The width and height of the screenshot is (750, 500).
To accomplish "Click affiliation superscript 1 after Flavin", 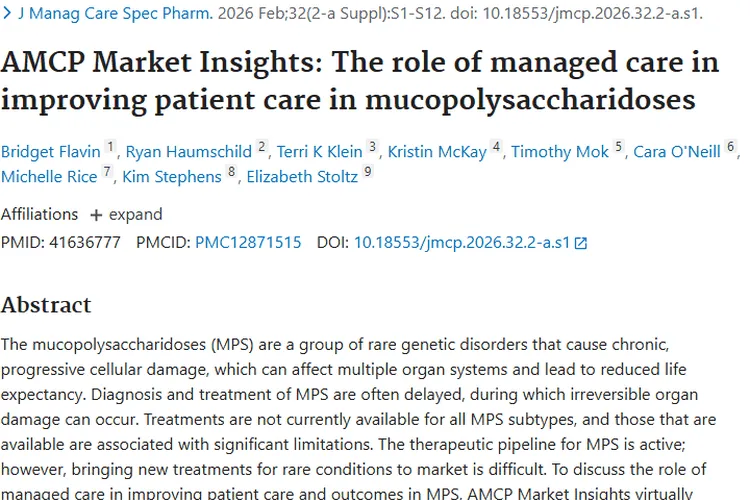I will click(111, 147).
